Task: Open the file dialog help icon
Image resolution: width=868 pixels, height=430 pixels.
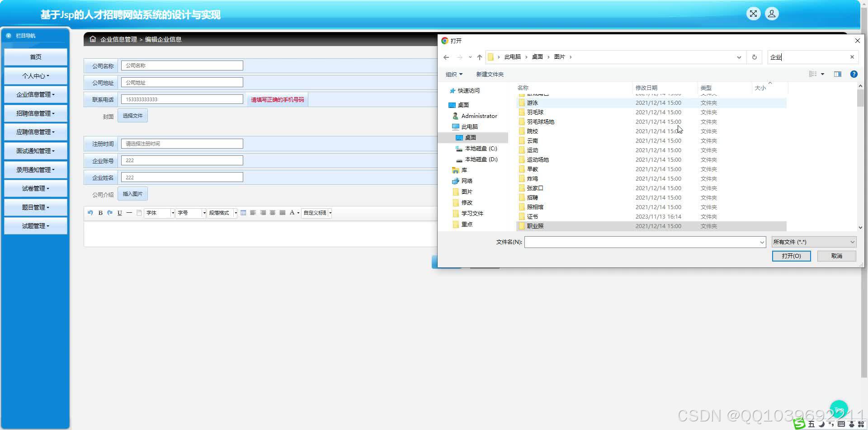Action: (x=854, y=74)
